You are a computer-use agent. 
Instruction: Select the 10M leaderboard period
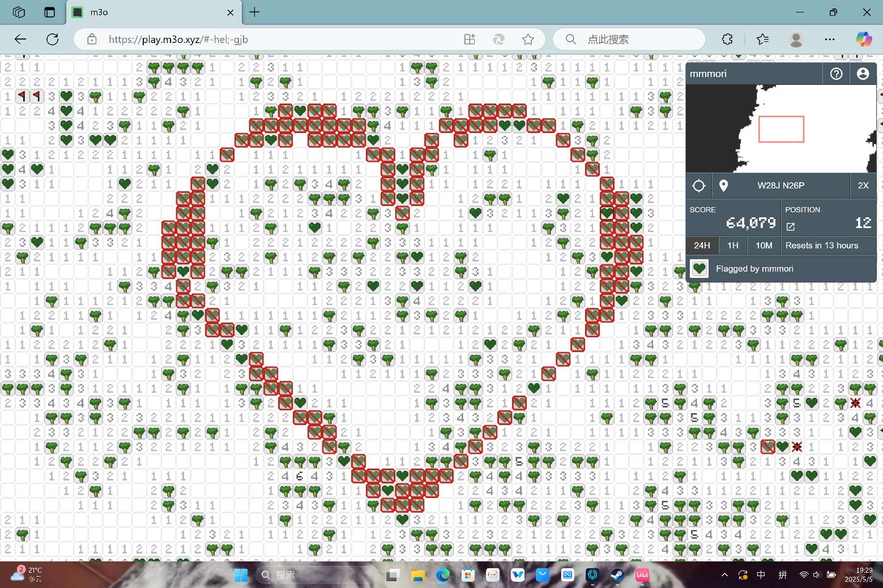[764, 246]
